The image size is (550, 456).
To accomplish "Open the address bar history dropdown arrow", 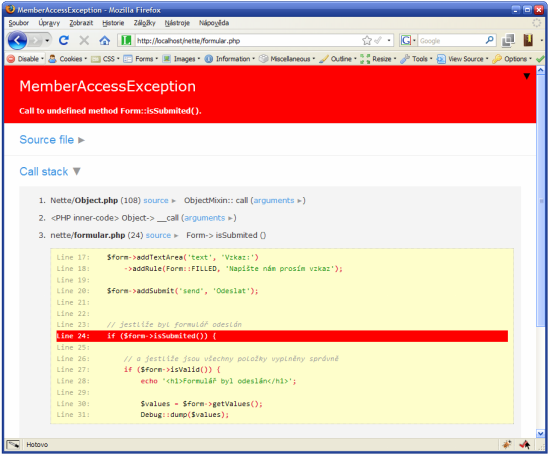I will pos(389,41).
